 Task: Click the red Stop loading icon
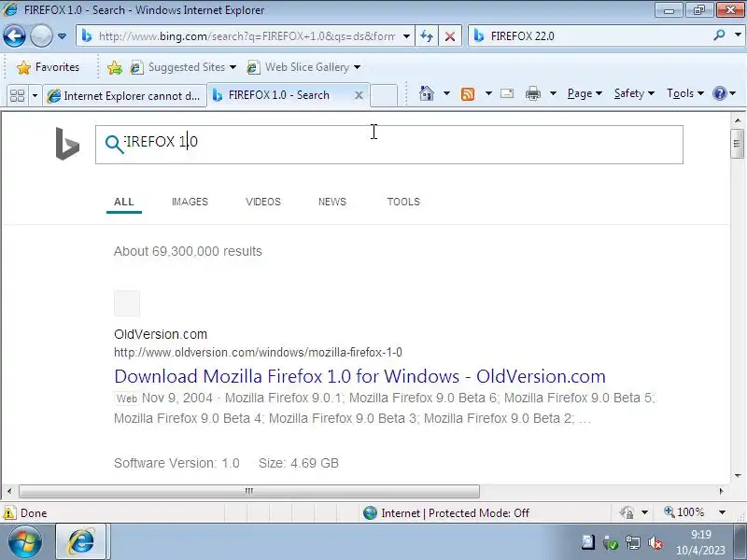(450, 36)
